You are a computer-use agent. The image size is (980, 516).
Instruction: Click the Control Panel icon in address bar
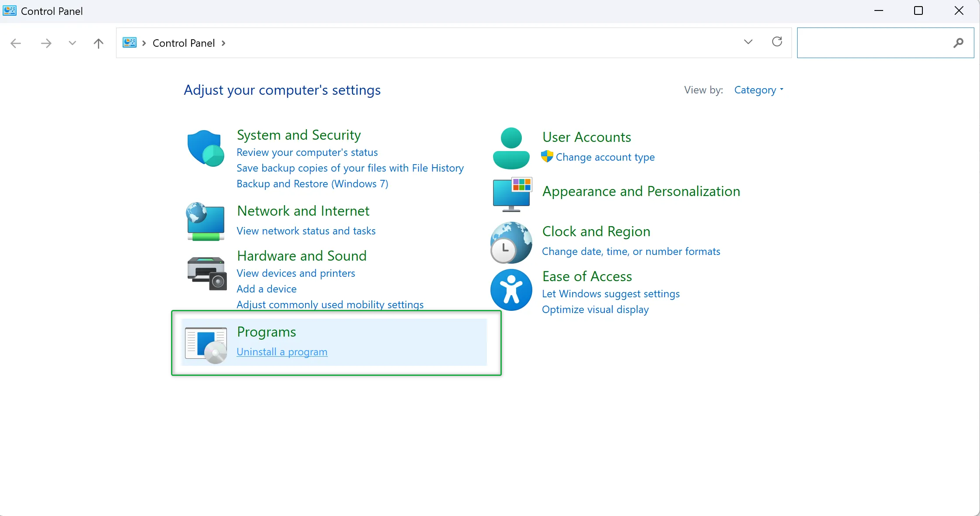(130, 43)
